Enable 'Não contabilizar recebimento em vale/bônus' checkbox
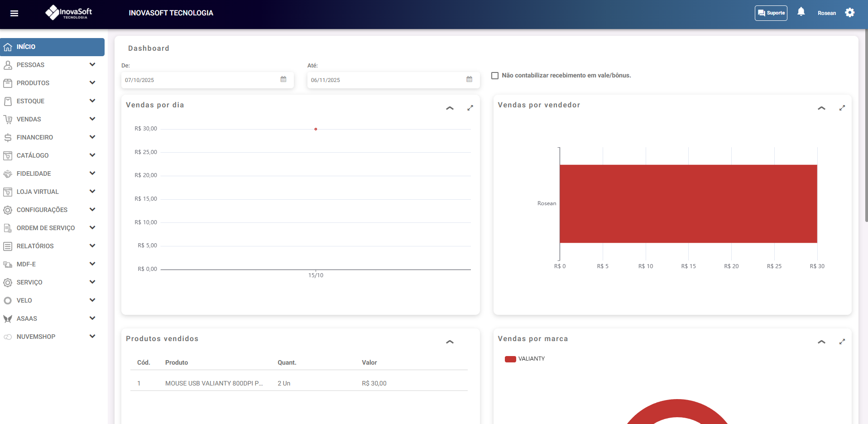This screenshot has height=424, width=868. (x=495, y=76)
